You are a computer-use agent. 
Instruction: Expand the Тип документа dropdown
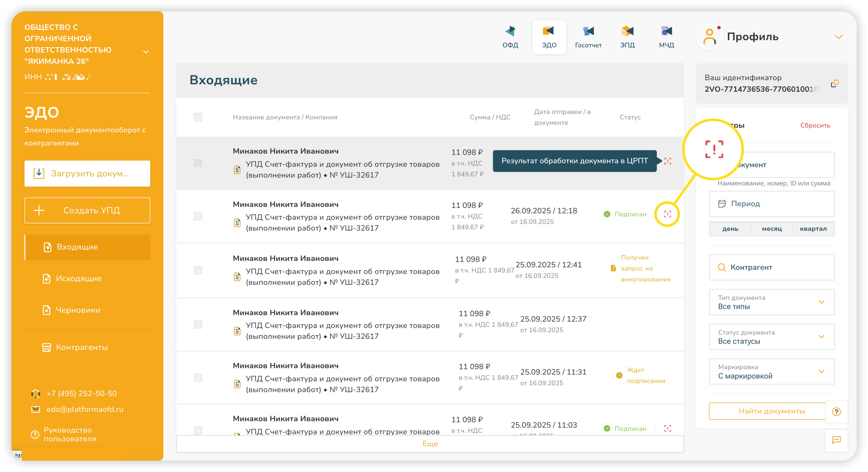coord(772,302)
